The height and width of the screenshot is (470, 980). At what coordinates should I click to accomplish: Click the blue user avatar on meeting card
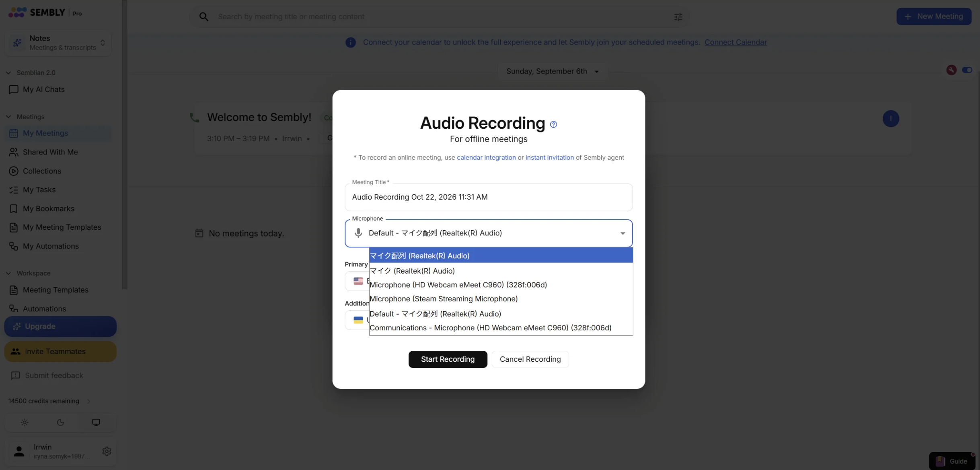coord(891,119)
